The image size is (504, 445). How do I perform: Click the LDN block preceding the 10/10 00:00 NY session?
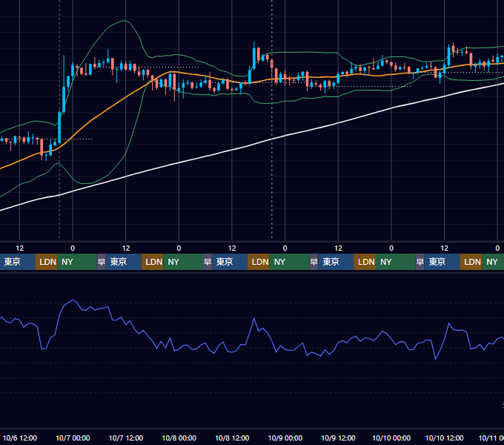[365, 262]
